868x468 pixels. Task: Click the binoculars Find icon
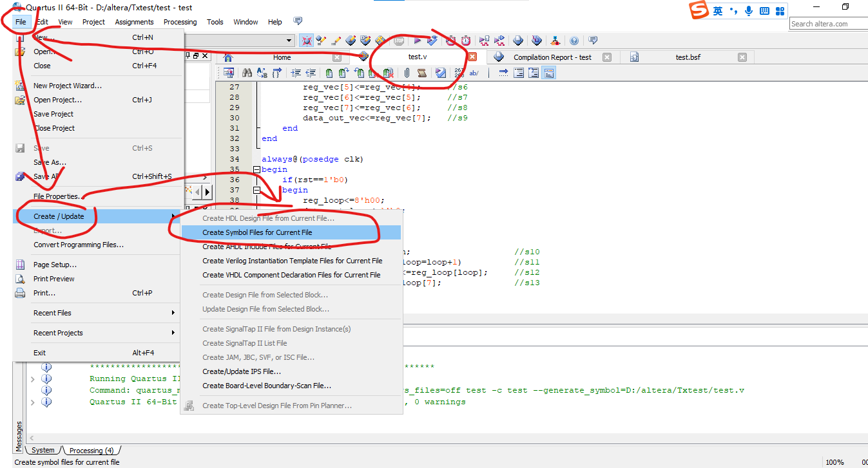(247, 73)
